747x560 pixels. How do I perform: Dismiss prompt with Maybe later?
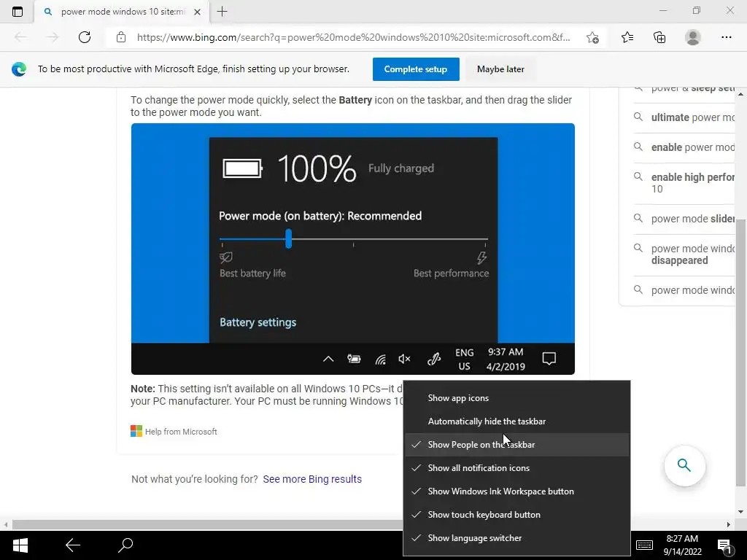pos(500,69)
